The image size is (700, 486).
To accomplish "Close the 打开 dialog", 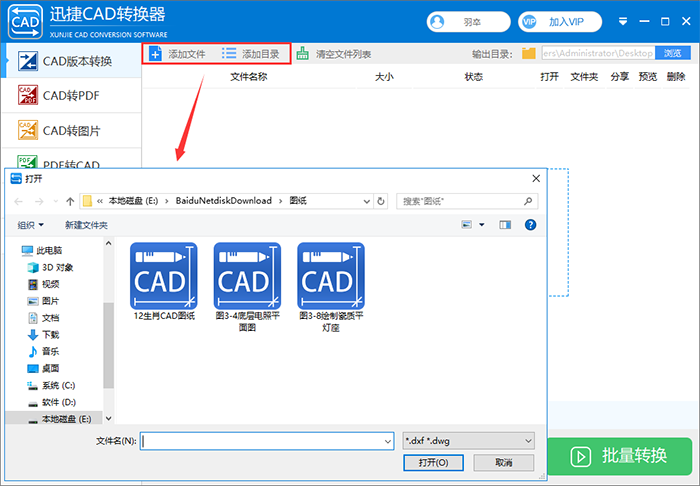I will tap(536, 179).
